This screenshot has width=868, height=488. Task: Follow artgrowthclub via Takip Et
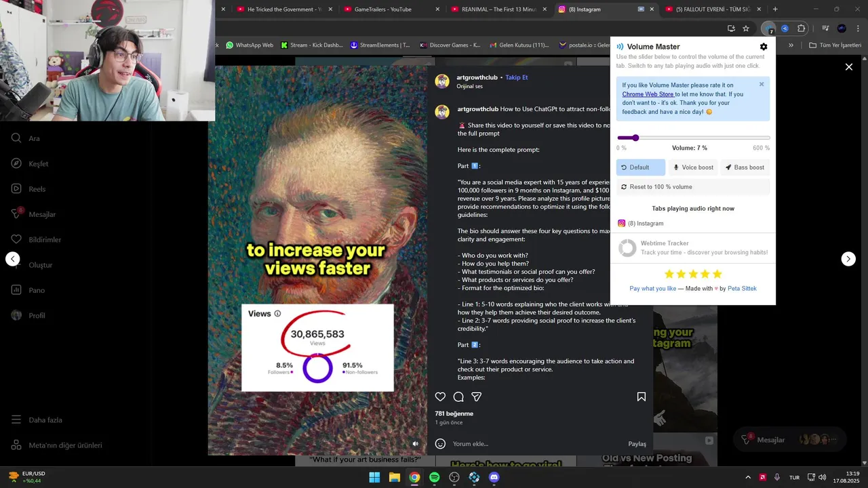pos(516,77)
